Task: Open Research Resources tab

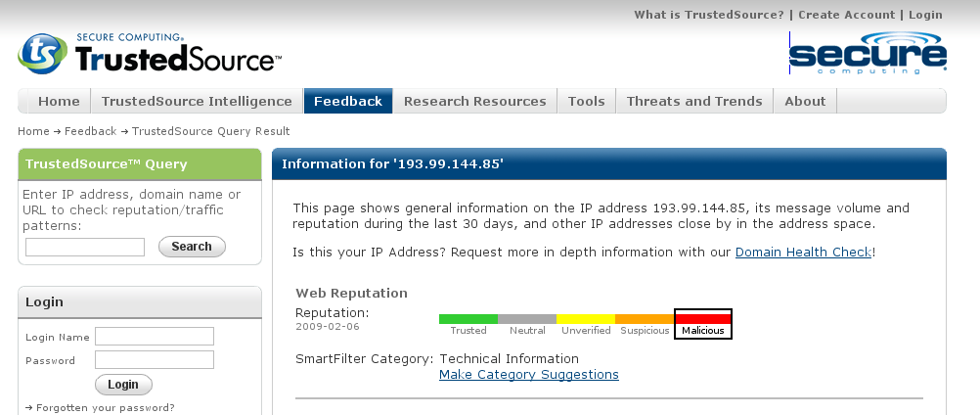Action: click(x=475, y=101)
